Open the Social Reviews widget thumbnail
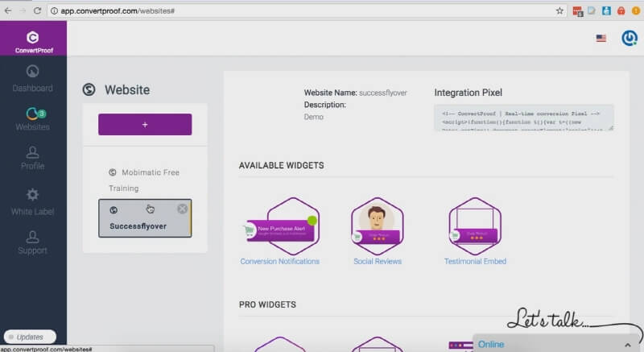The image size is (644, 352). pyautogui.click(x=377, y=226)
